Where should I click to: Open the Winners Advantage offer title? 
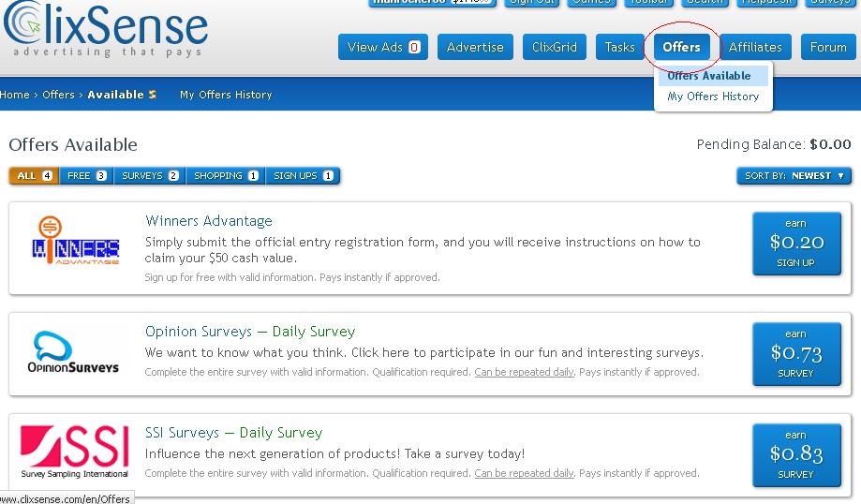click(x=209, y=221)
